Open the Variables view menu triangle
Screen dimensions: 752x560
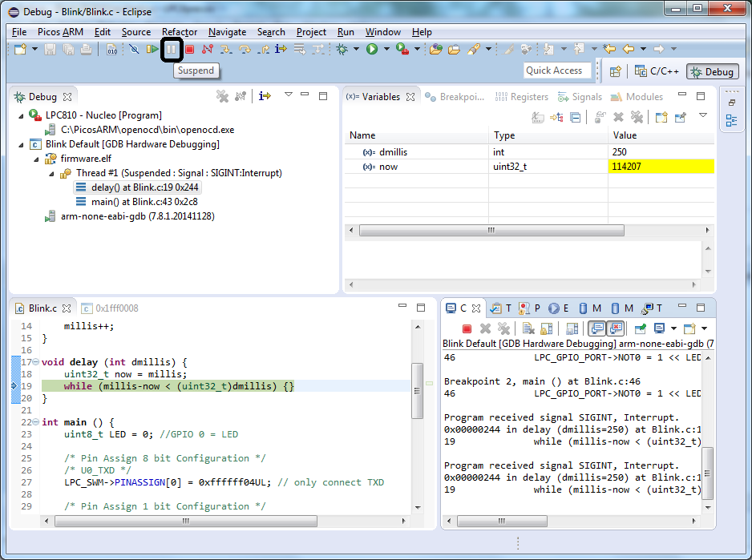click(703, 115)
